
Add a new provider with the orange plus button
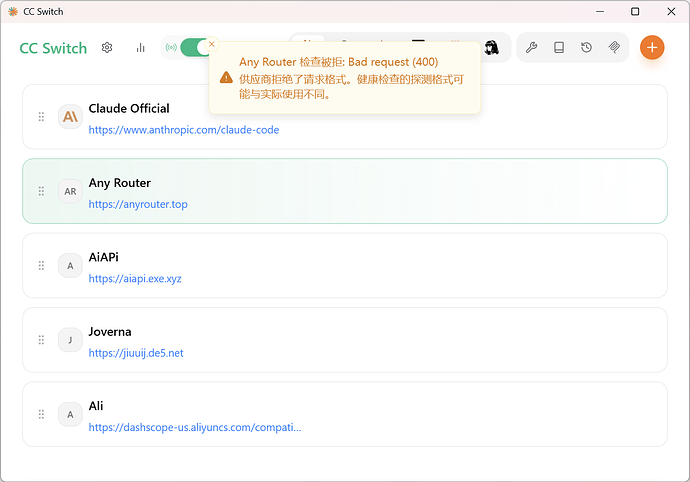(x=652, y=48)
